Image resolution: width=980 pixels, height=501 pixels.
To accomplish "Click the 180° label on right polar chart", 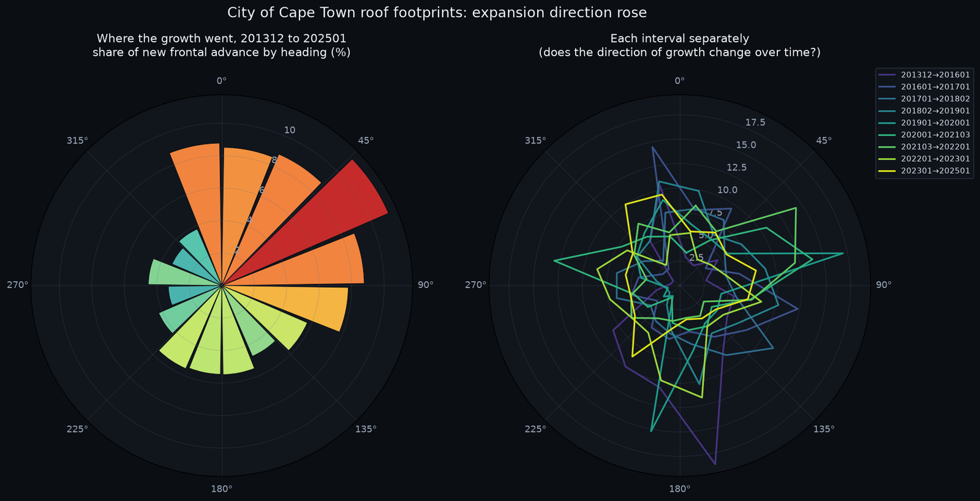I will point(680,489).
